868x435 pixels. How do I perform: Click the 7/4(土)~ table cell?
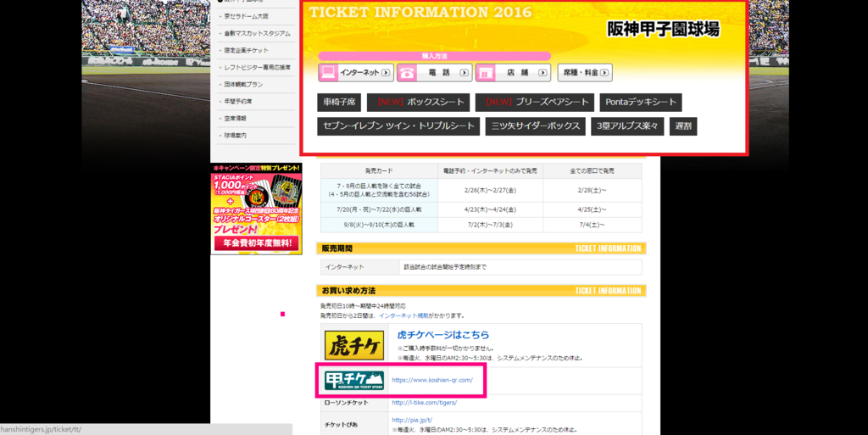pos(593,226)
